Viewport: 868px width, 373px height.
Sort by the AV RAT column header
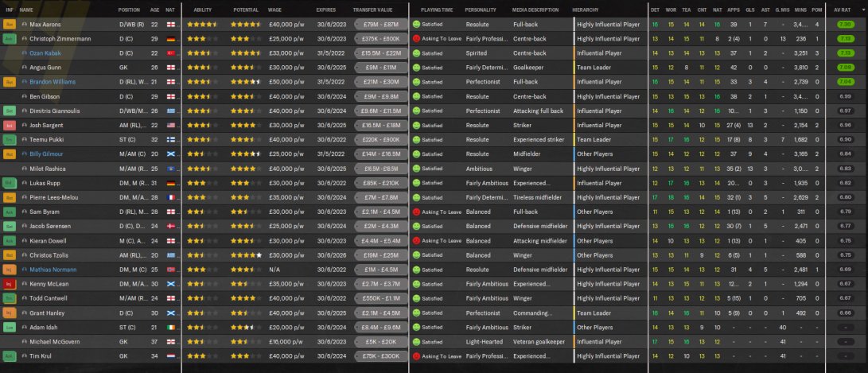coord(842,10)
